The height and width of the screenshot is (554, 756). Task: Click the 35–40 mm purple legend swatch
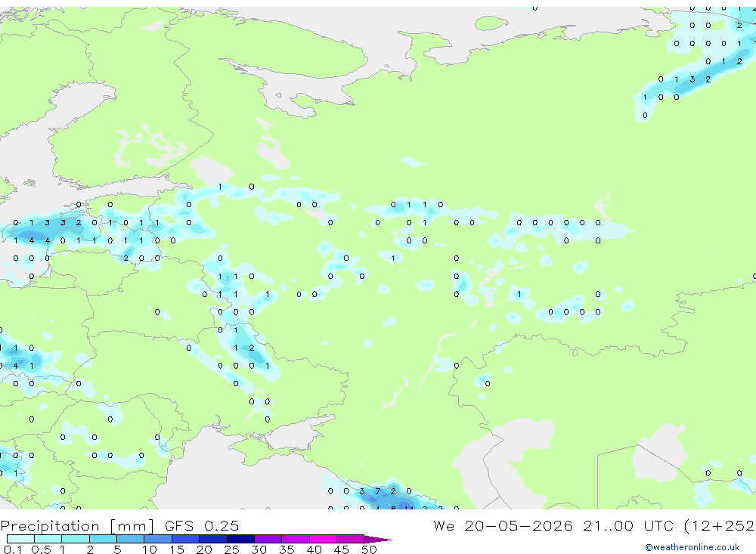click(x=296, y=539)
